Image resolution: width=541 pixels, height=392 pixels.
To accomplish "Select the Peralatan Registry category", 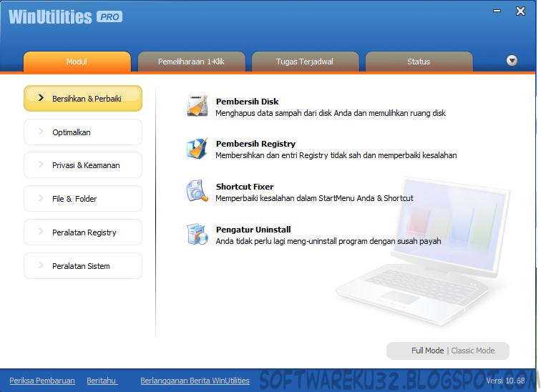I will pos(83,232).
